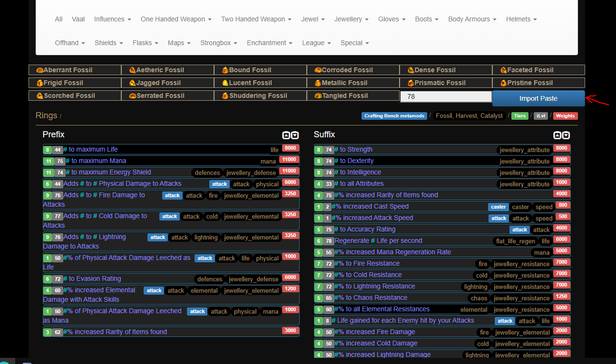Select the Bound Fossil icon
Screen dimensions: 616x364
point(225,70)
